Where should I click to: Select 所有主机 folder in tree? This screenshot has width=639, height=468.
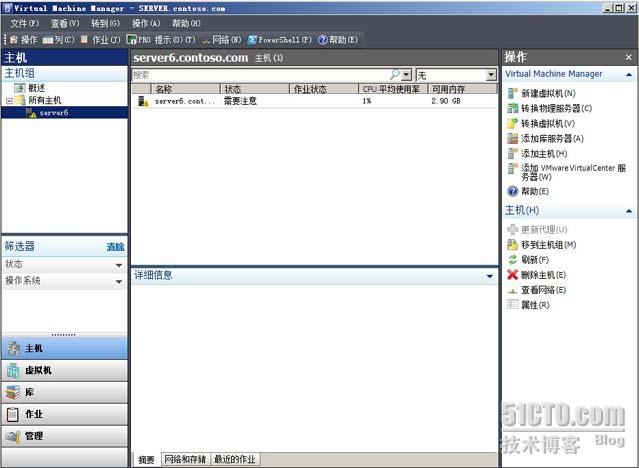(44, 100)
